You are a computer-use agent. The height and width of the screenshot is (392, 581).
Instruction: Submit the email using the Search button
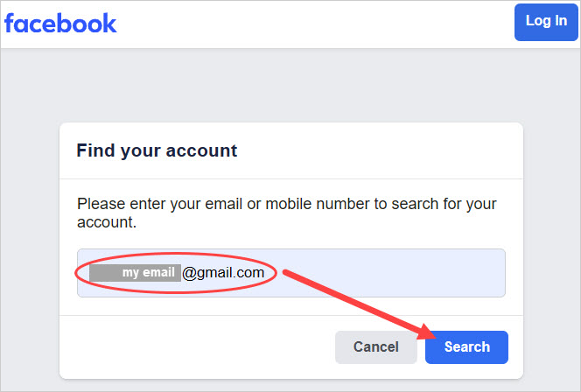tap(466, 346)
